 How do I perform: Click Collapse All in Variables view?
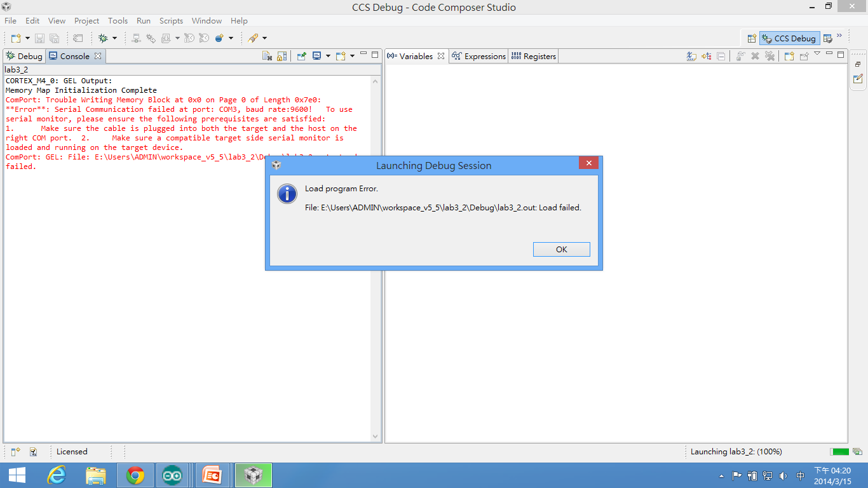[x=721, y=56]
